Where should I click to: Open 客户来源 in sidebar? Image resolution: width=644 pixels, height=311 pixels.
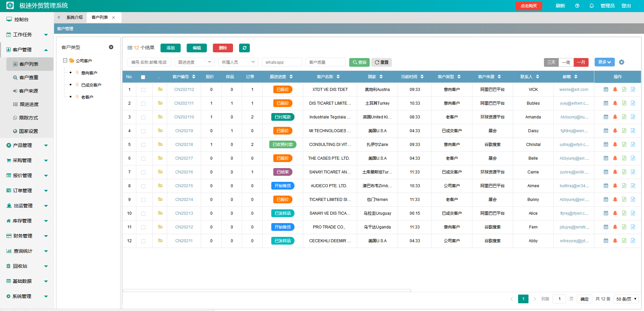click(30, 91)
